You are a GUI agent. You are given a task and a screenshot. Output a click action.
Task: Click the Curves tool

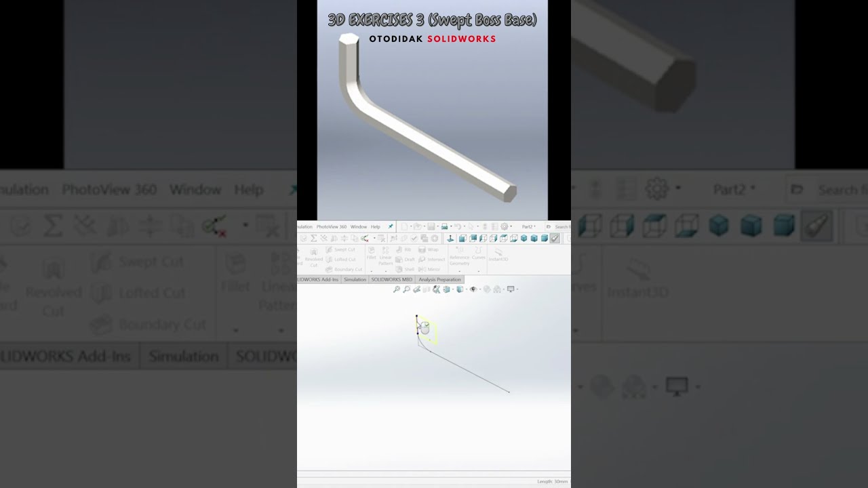click(479, 253)
